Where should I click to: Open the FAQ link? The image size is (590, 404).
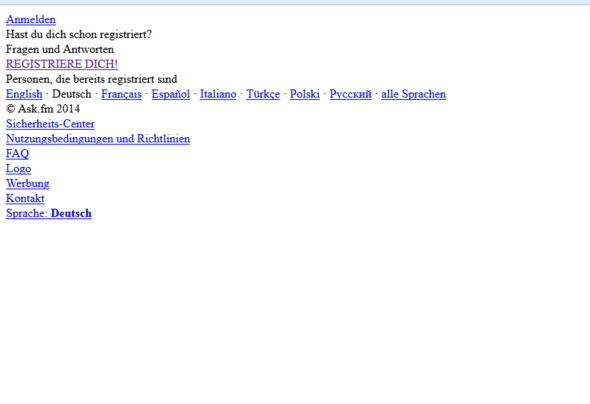pyautogui.click(x=17, y=154)
